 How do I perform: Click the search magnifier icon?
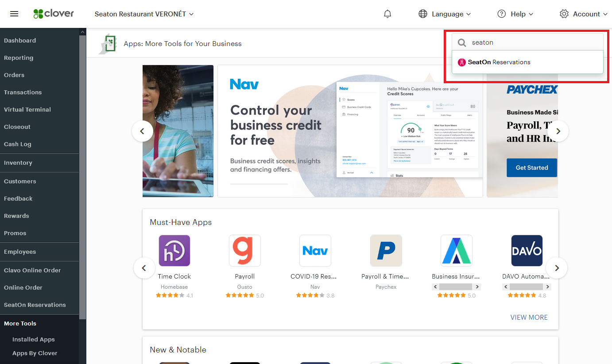click(462, 43)
